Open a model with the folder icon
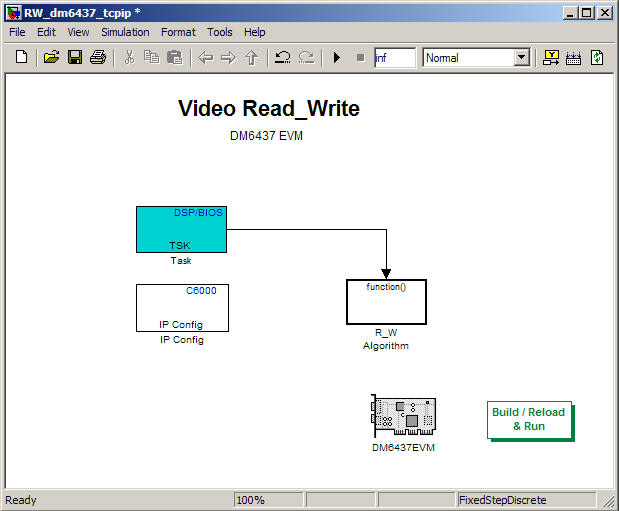 click(51, 57)
